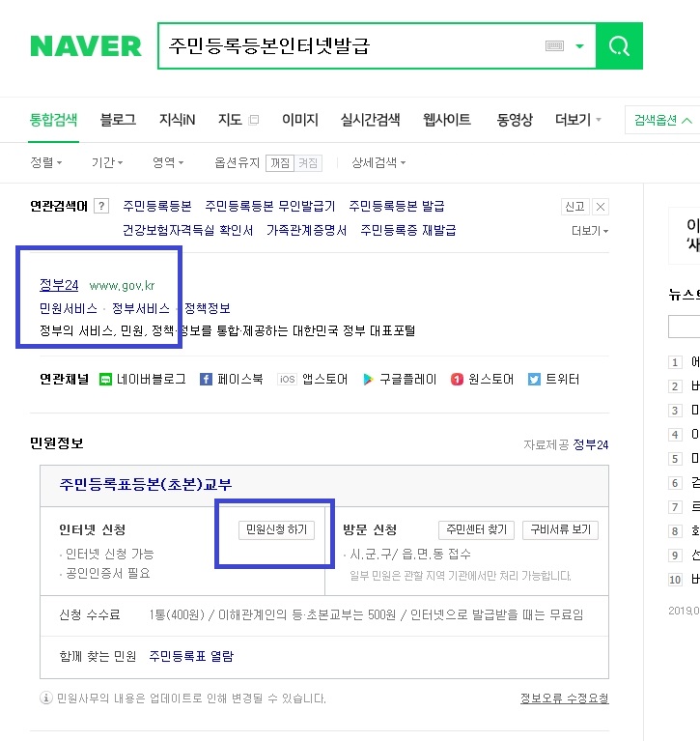Expand related searches 더보기
This screenshot has width=700, height=741.
[x=590, y=231]
